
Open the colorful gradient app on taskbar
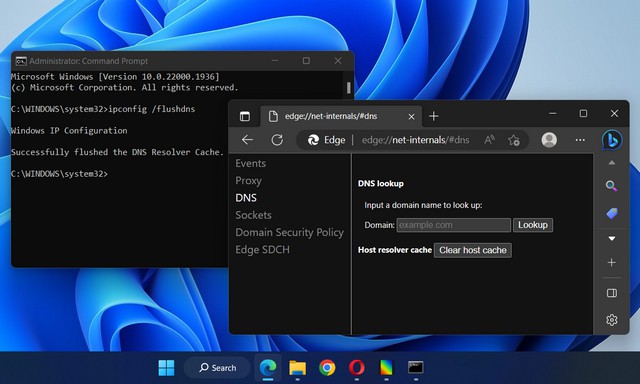tap(386, 368)
